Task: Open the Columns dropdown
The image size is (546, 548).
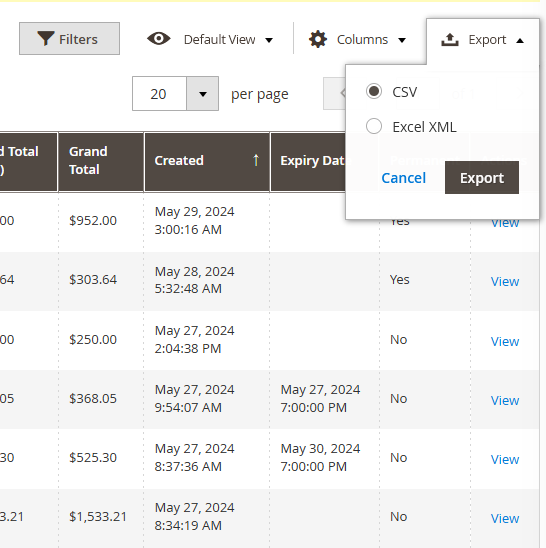Action: coord(357,39)
